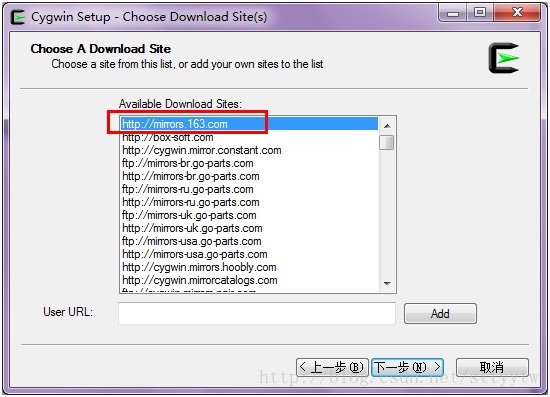Select ftp://mirrors-br.go-parts.com entry

point(249,163)
